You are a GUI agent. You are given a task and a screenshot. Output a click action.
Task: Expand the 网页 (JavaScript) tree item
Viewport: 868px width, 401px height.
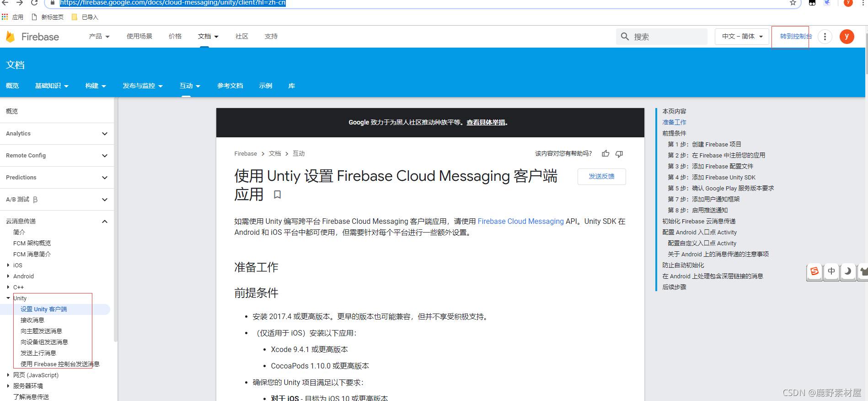point(8,375)
